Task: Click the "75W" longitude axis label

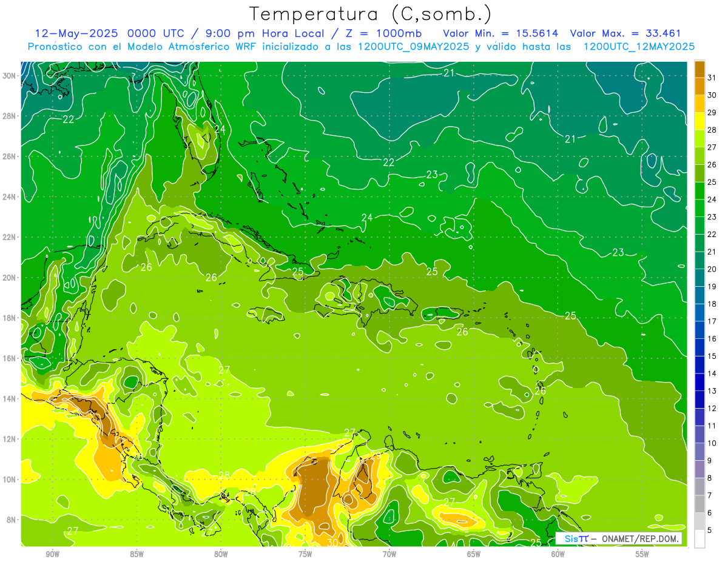Action: point(305,554)
